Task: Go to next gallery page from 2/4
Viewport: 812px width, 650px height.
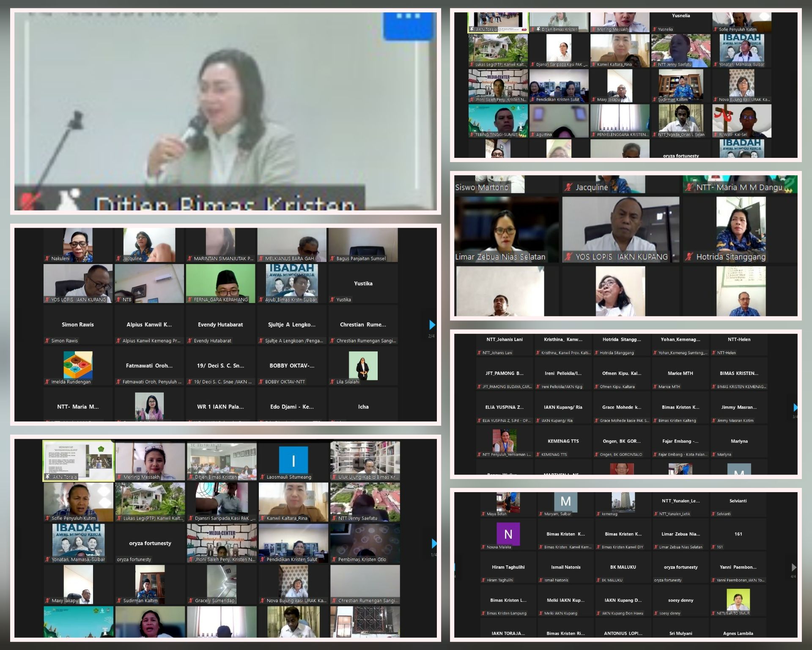Action: (x=432, y=325)
